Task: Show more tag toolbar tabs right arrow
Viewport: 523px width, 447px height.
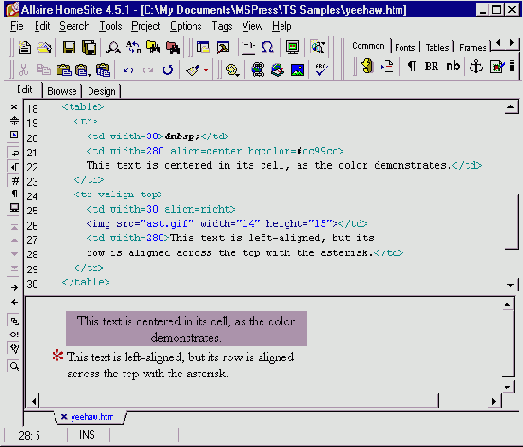Action: 512,43
